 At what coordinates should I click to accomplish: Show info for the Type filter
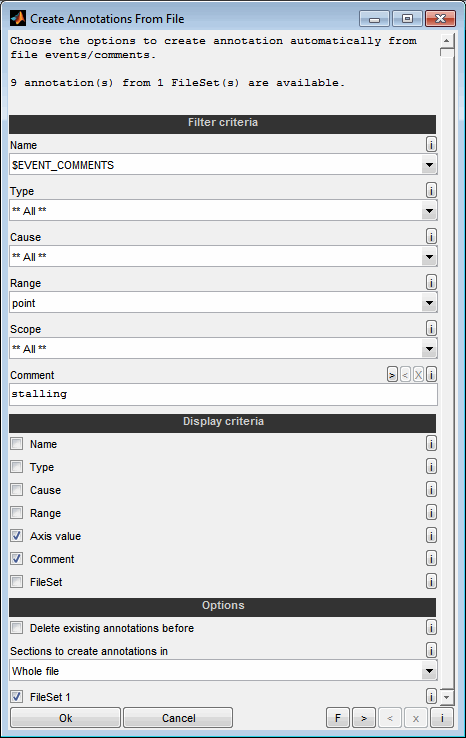[431, 191]
